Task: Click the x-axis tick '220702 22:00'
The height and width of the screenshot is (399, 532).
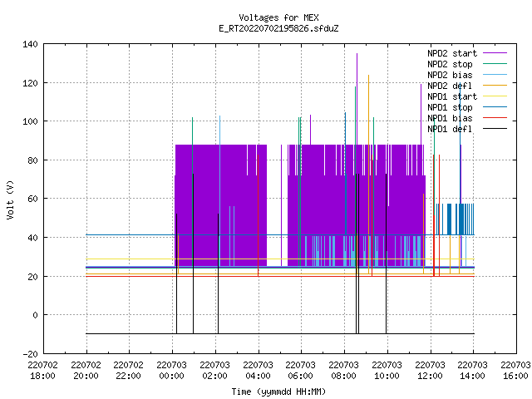Action: pyautogui.click(x=129, y=371)
